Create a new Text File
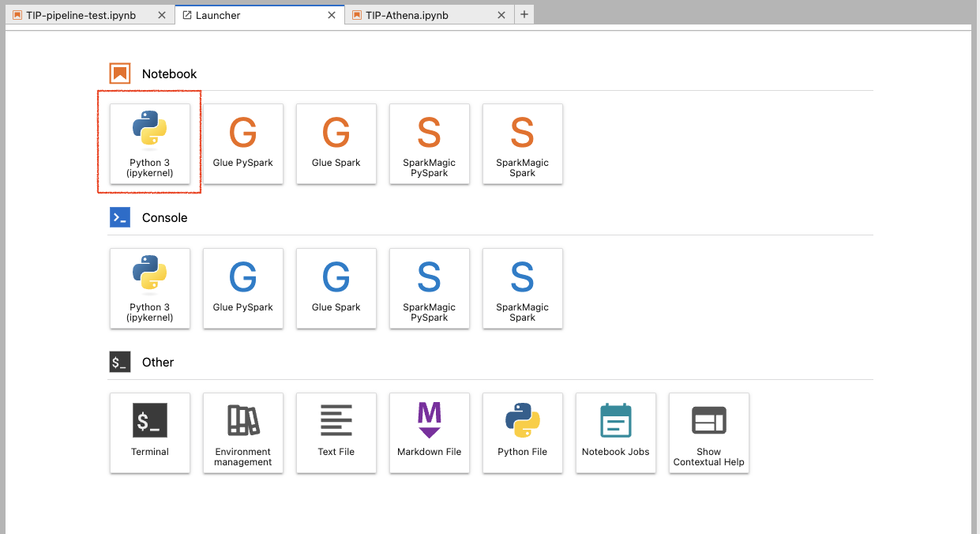 pyautogui.click(x=336, y=433)
